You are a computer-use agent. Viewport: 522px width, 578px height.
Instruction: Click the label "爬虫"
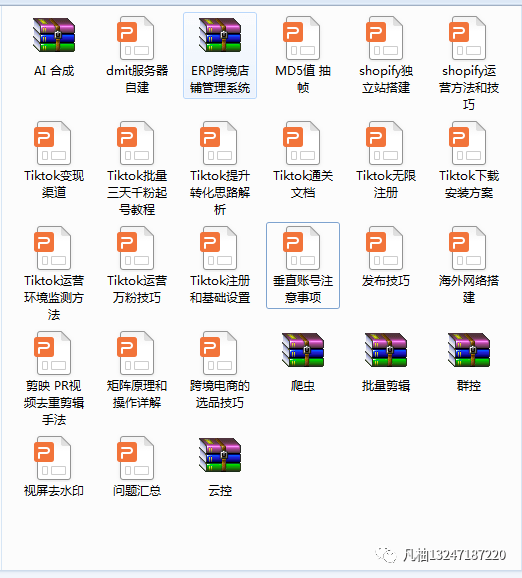tap(303, 386)
